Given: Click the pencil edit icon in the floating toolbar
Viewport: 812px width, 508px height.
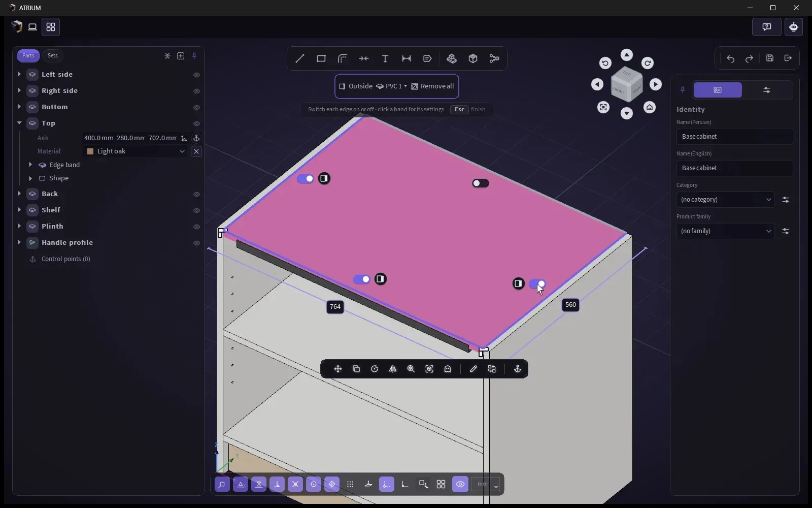Looking at the screenshot, I should click(473, 369).
